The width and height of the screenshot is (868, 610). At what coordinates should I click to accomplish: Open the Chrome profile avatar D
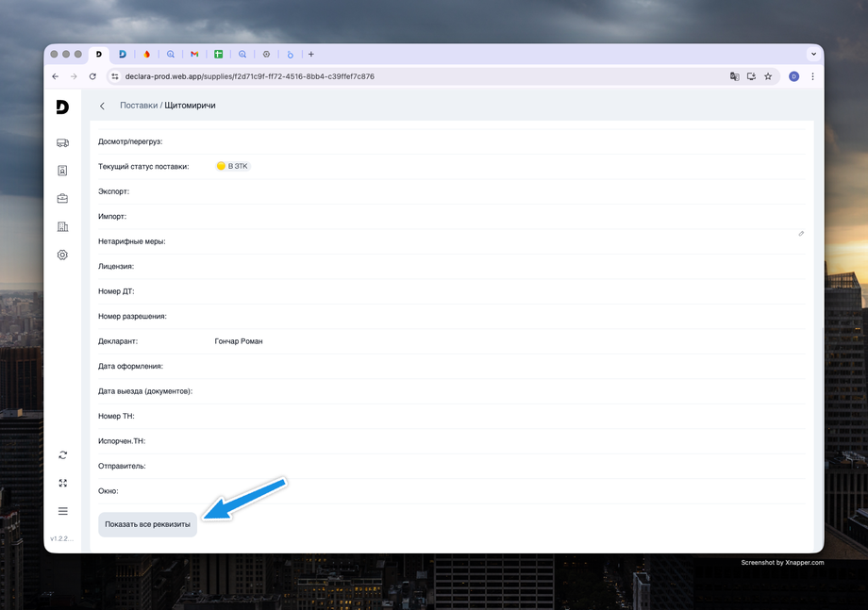793,76
